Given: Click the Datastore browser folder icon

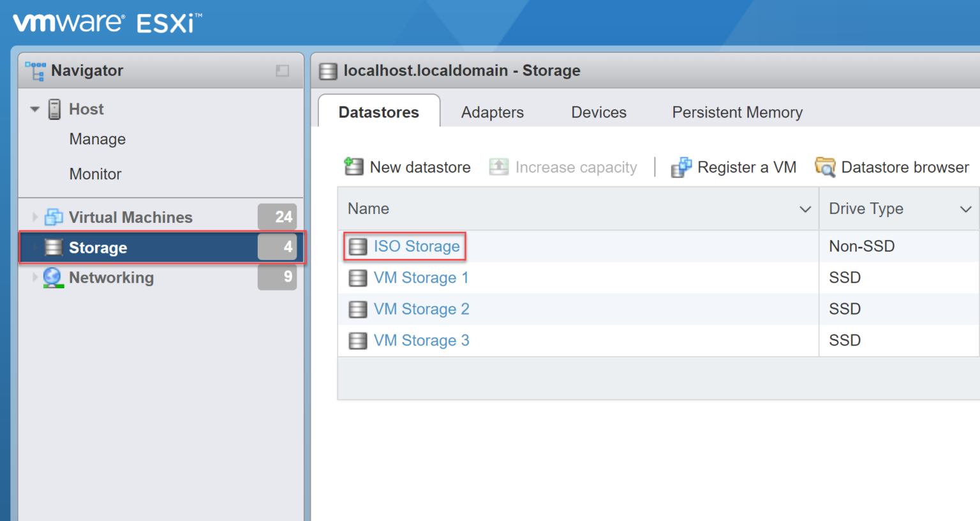Looking at the screenshot, I should point(825,167).
